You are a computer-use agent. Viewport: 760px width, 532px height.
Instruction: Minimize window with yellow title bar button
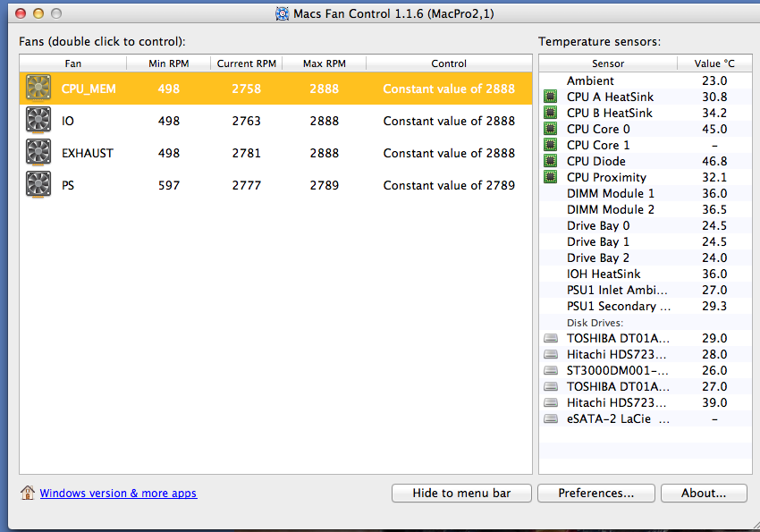coord(38,13)
